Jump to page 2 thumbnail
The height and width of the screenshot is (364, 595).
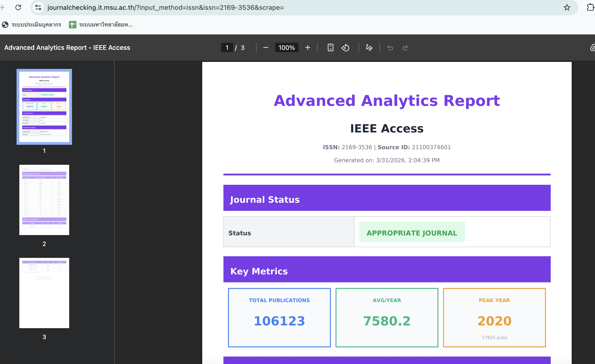pyautogui.click(x=44, y=200)
